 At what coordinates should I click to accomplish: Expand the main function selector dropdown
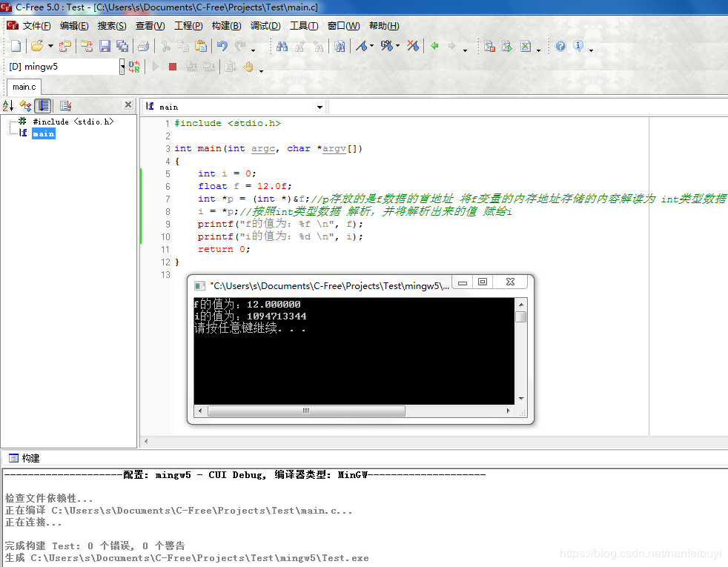coord(320,107)
